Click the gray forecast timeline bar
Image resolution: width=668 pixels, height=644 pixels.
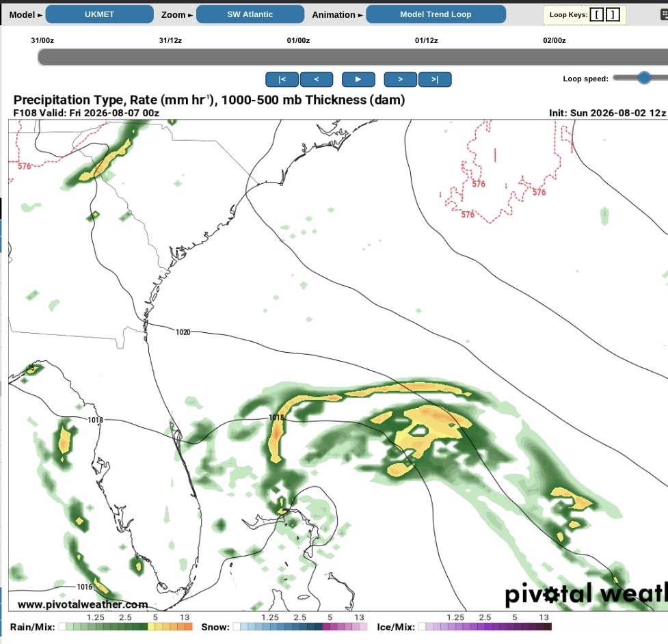click(x=353, y=57)
